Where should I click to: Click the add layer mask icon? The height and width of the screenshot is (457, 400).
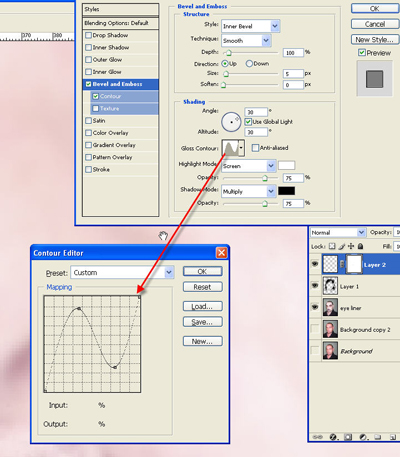(348, 437)
